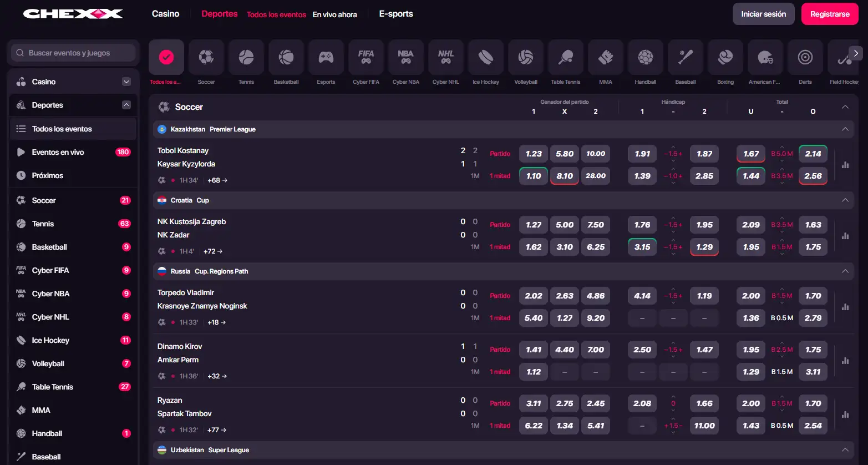Collapse Russia Cup Regions Path group

[845, 271]
